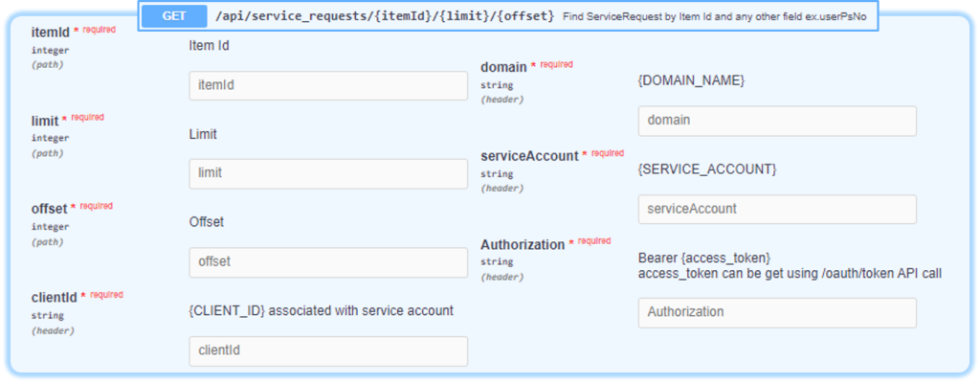Click the blue GET method button
980x383 pixels.
(x=174, y=16)
